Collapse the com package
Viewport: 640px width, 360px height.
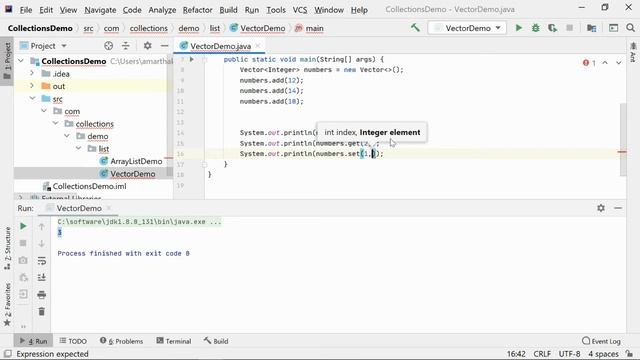click(44, 111)
